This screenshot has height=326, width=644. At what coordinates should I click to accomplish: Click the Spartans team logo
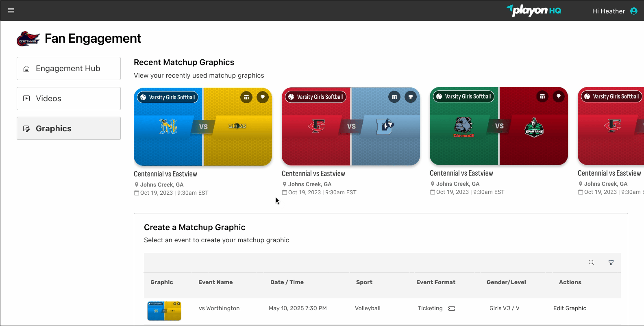pyautogui.click(x=534, y=127)
